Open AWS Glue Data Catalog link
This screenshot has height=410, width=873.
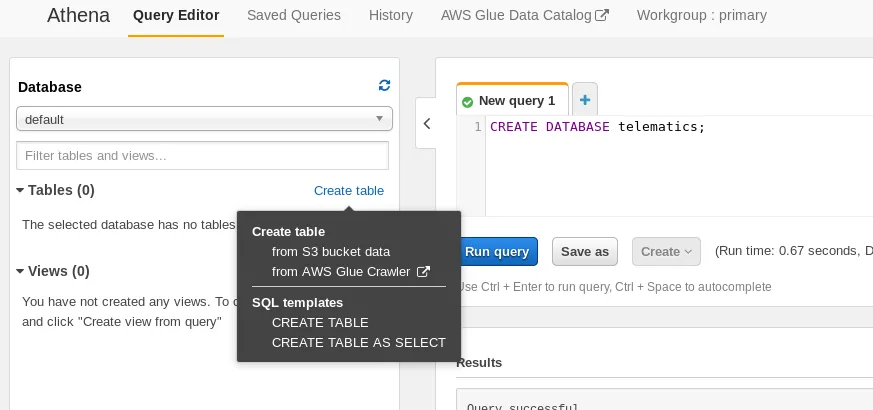[524, 15]
